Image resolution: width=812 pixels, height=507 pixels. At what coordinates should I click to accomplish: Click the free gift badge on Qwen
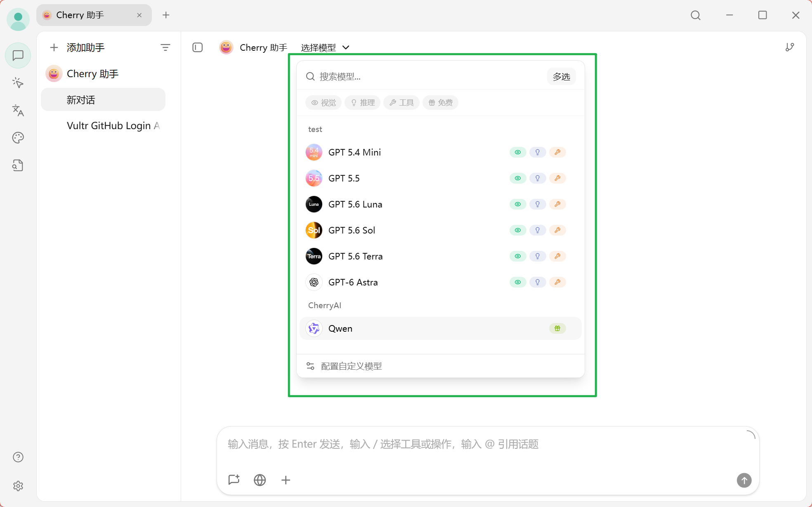(557, 328)
